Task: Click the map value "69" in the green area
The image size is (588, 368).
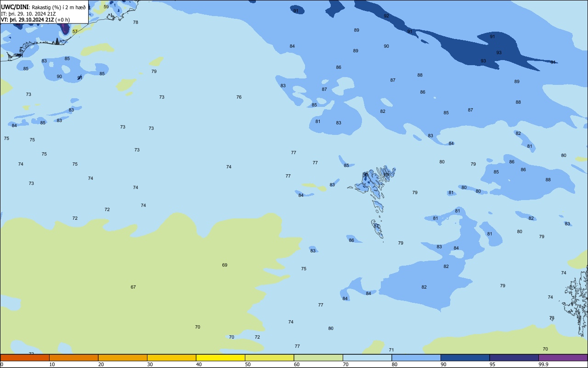Action: click(x=225, y=265)
